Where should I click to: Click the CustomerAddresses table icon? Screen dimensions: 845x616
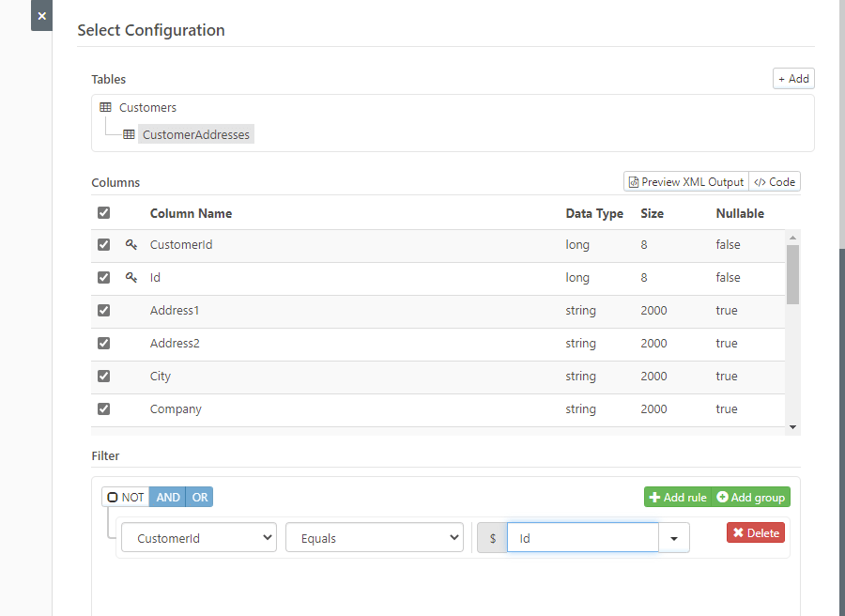(129, 134)
